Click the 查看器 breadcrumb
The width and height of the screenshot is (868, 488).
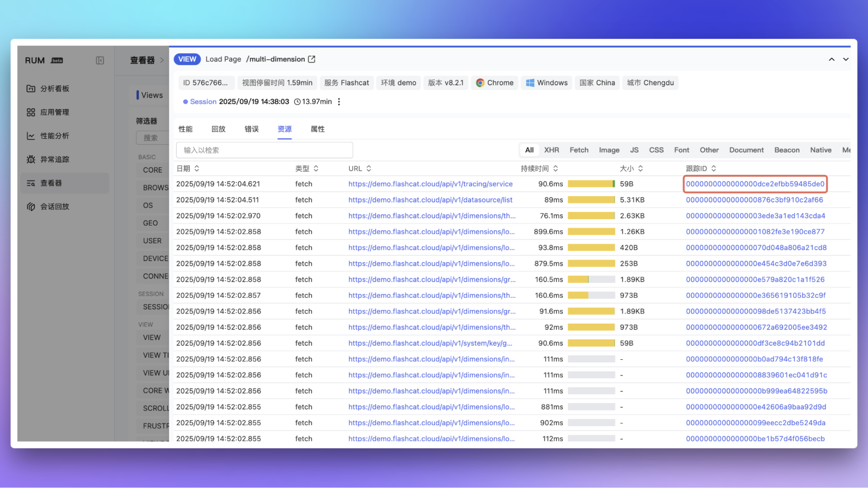tap(142, 61)
